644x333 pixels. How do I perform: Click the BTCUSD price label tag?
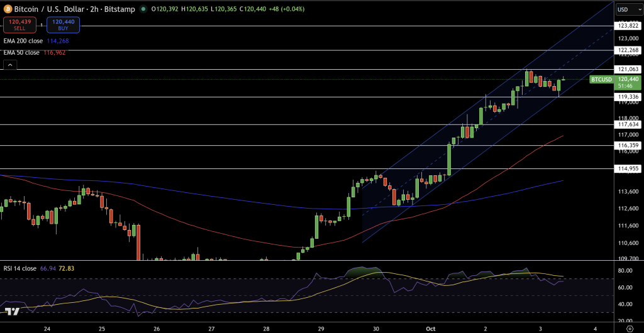coord(601,79)
